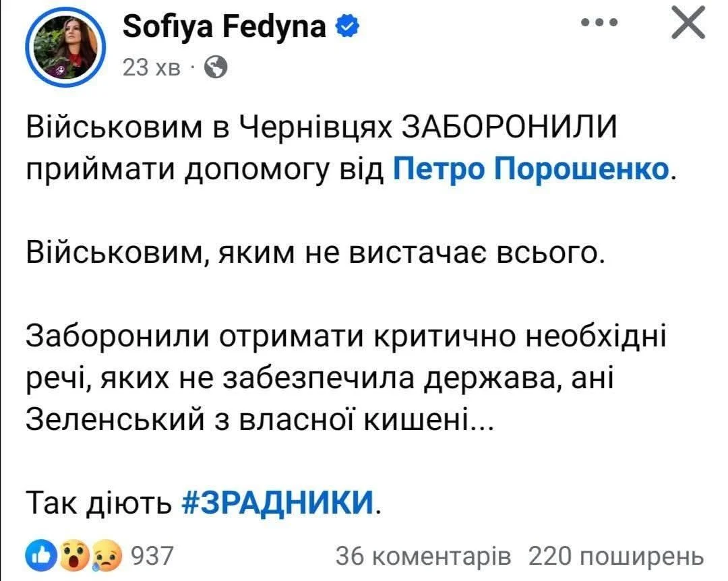The image size is (728, 581).
Task: Open the three-dots post options menu
Action: pos(599,22)
